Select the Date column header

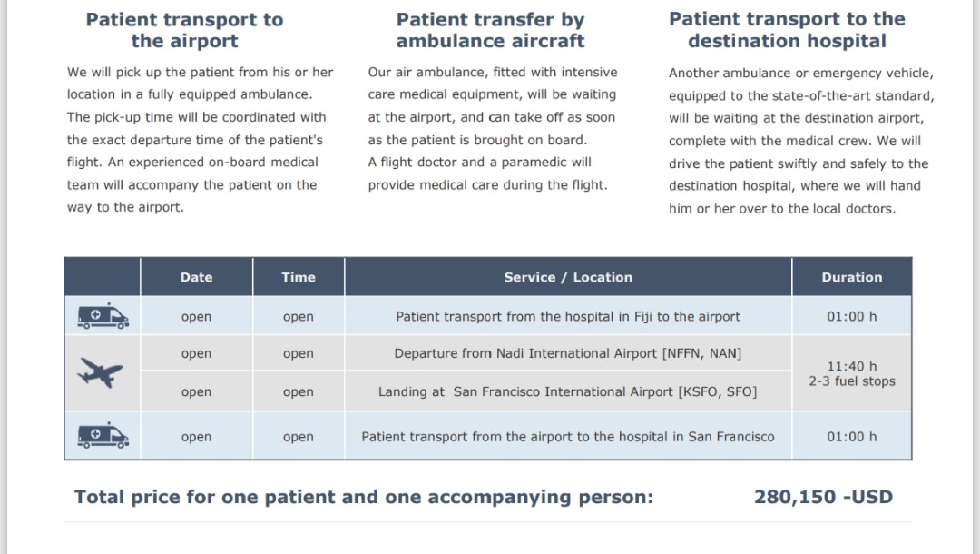click(196, 277)
